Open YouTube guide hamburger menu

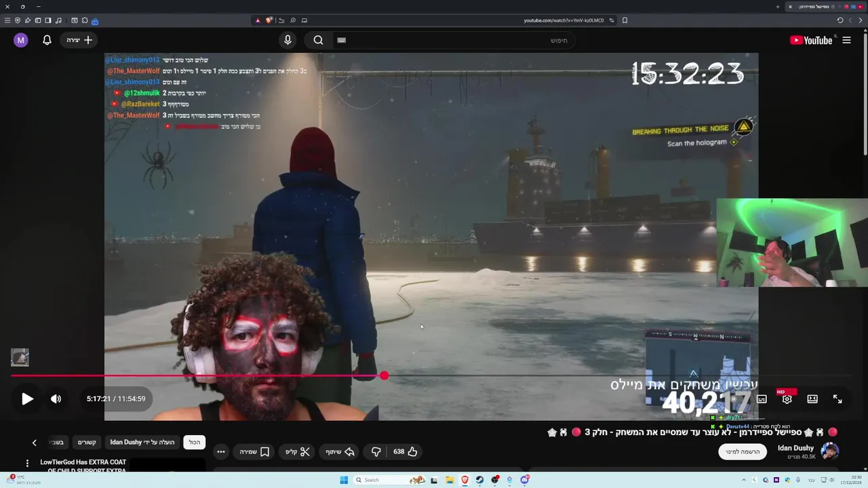(x=846, y=40)
